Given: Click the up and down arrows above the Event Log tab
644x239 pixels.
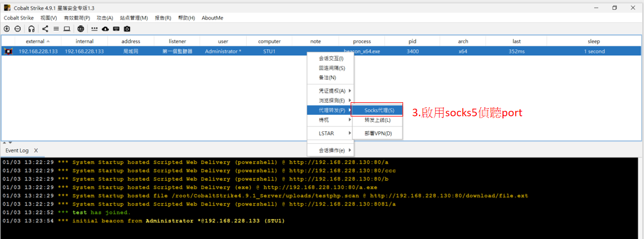Looking at the screenshot, I should tap(8, 142).
